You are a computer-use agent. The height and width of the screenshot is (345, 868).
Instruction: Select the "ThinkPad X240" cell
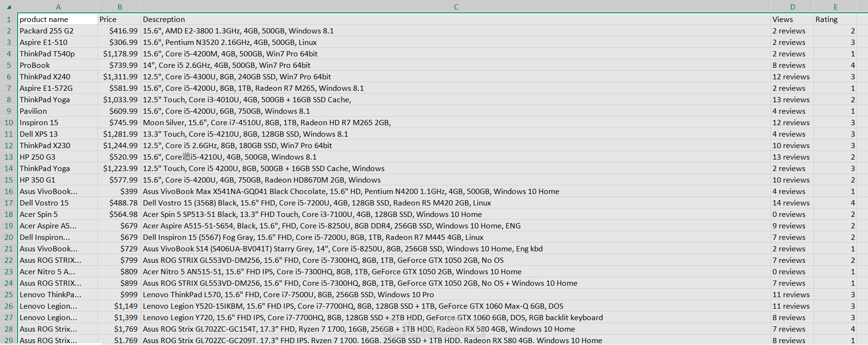tap(58, 76)
